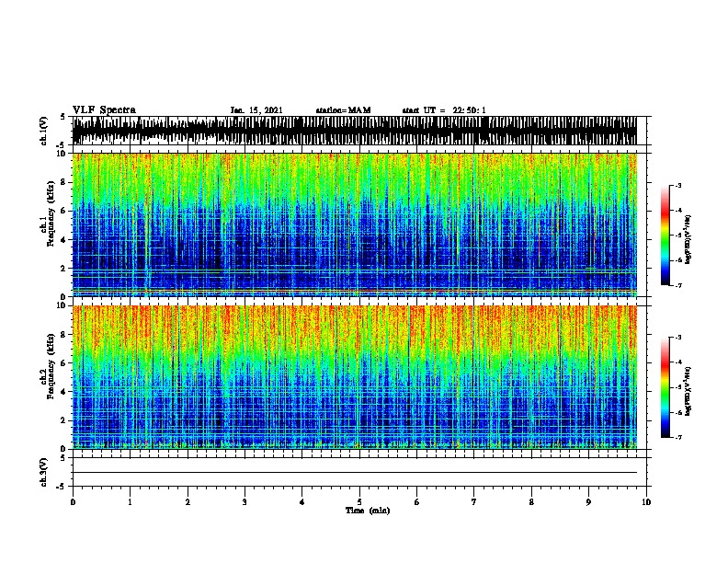Select the date text "Jan. 15, 2021"
Screen dimensions: 728x563
coord(256,110)
